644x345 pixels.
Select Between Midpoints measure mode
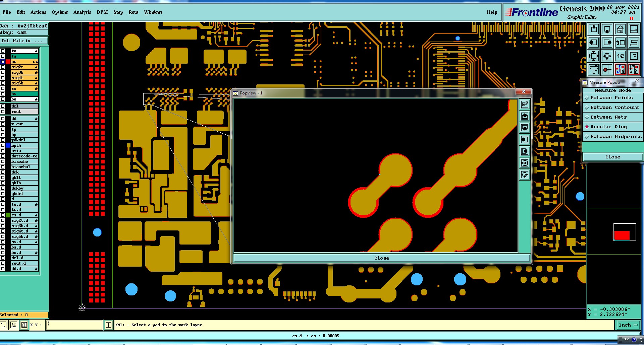(613, 137)
